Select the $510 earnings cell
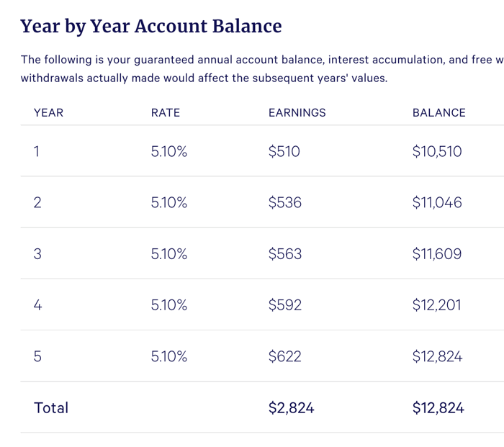 (284, 152)
